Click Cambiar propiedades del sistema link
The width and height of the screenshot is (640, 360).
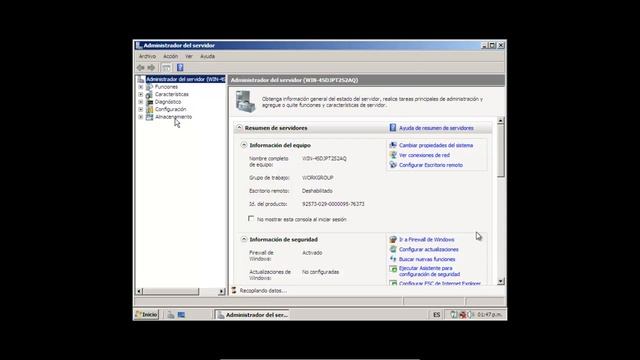coord(436,145)
